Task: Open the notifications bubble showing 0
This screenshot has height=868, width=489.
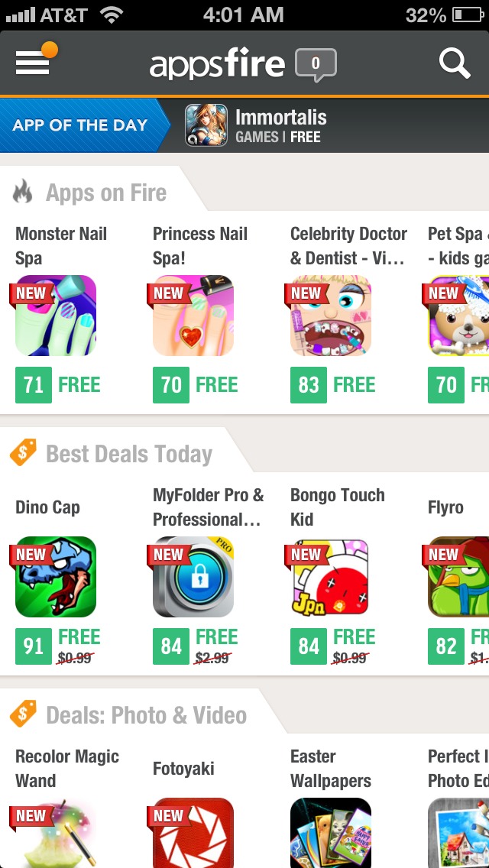Action: pos(316,65)
